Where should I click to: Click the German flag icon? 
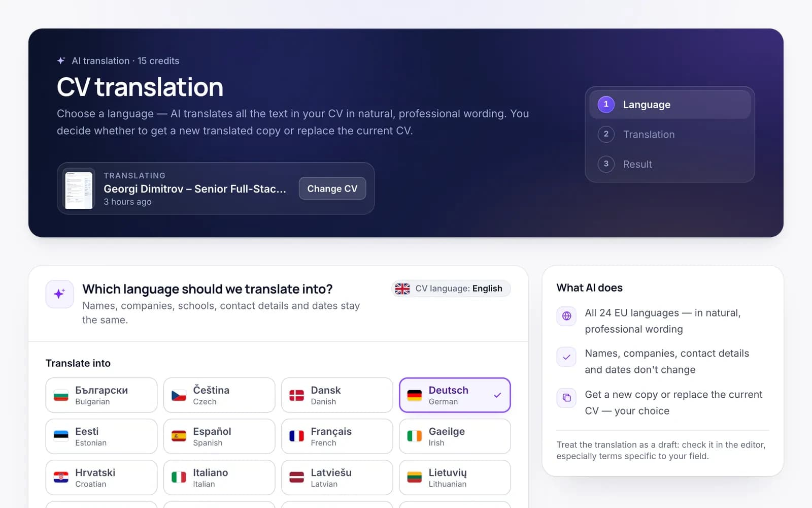click(x=415, y=395)
